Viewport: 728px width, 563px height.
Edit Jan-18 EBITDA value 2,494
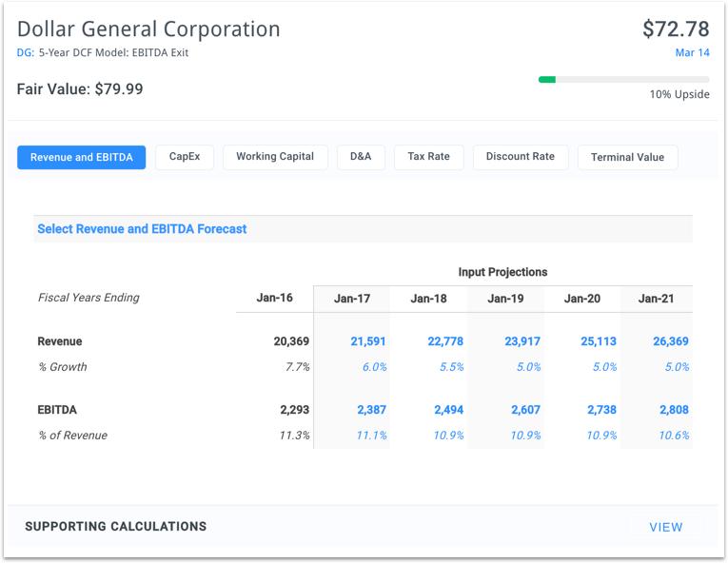coord(448,410)
